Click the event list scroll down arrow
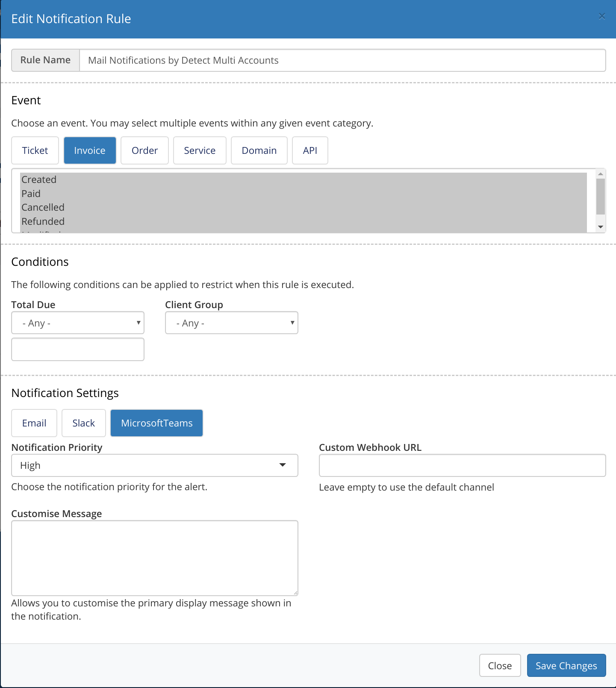The image size is (616, 688). (x=601, y=227)
